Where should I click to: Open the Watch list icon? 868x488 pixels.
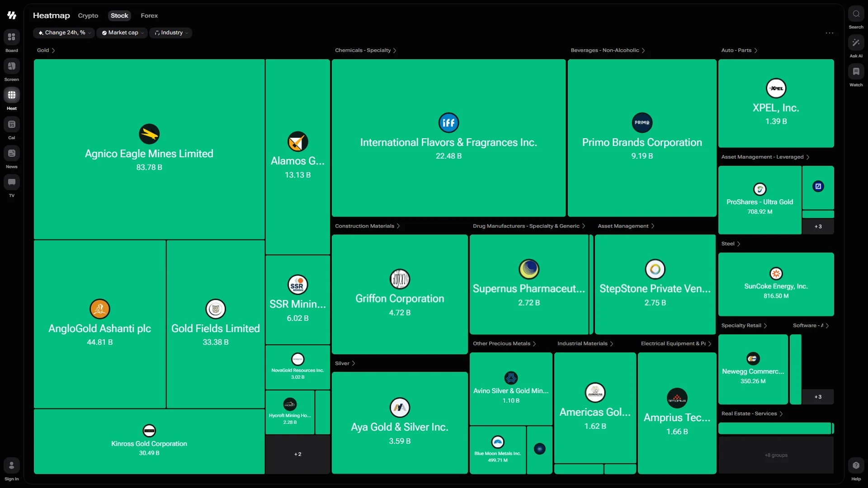[x=856, y=71]
